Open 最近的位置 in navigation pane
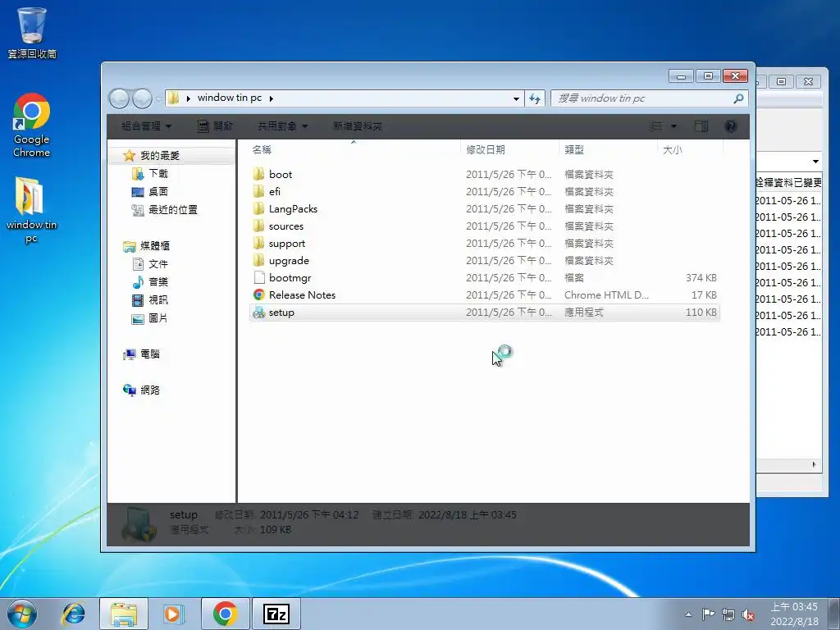 [172, 210]
